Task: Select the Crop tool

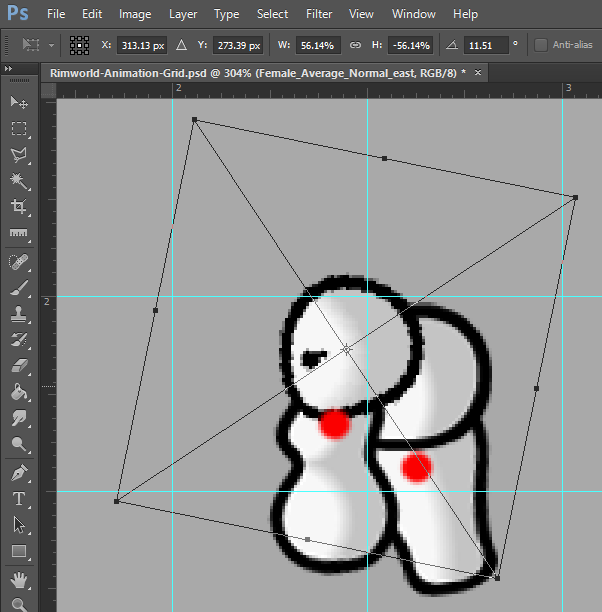Action: click(19, 206)
